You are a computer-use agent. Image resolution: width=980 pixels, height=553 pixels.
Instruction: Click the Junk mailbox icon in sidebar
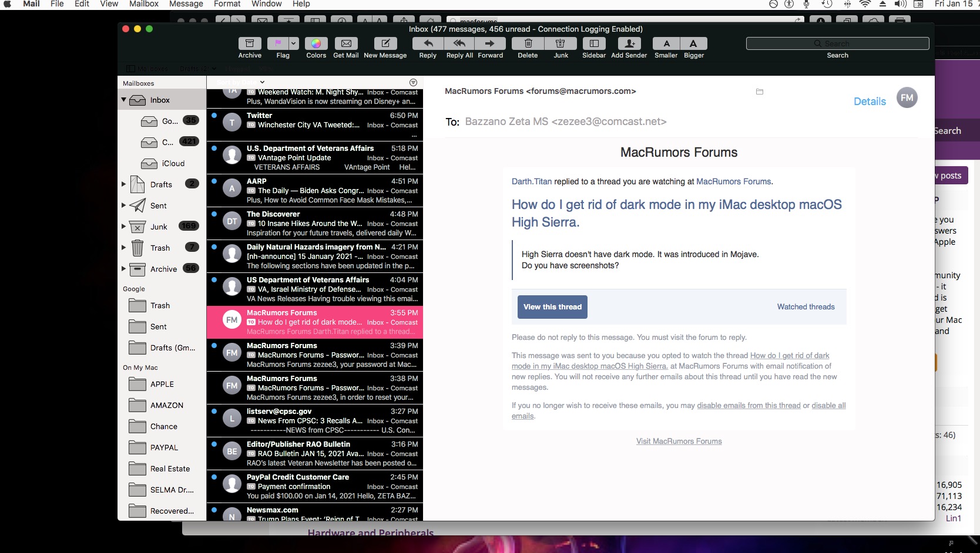(137, 227)
